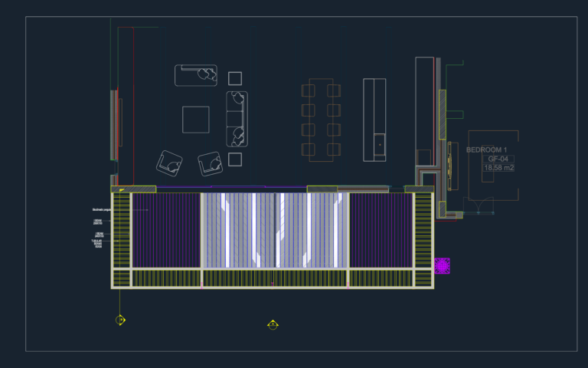Screen dimensions: 588x368
Task: Click the double door symbol near Bedroom 1
Action: 478,205
